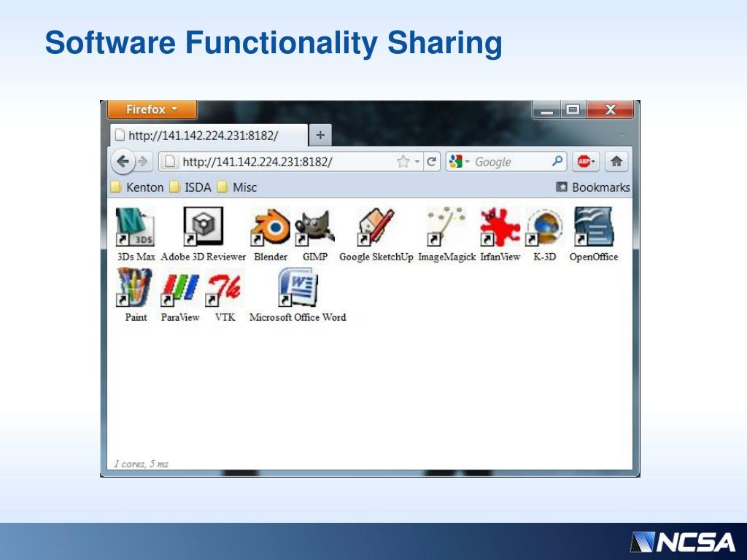The image size is (747, 560).
Task: Open the Firefox menu button
Action: point(152,109)
